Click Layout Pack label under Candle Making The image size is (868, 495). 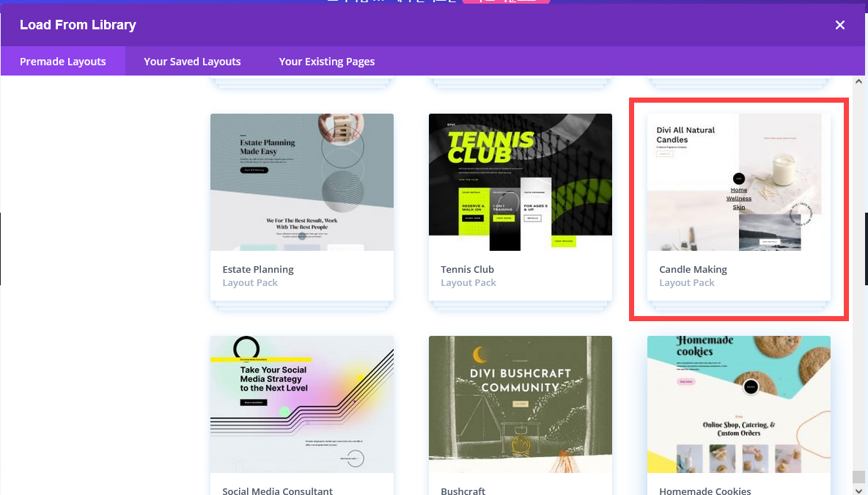click(687, 282)
